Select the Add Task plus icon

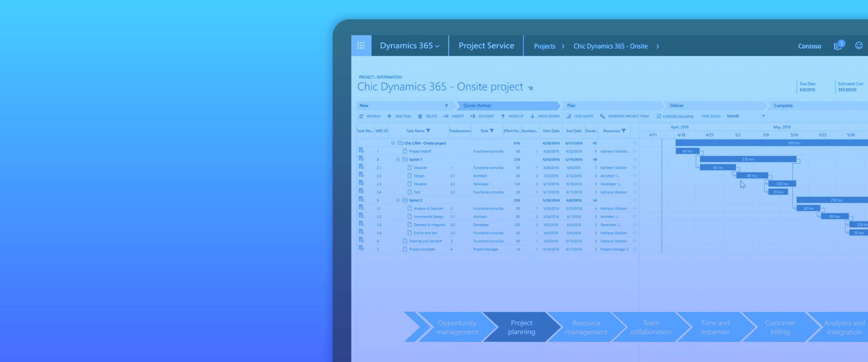click(x=390, y=116)
